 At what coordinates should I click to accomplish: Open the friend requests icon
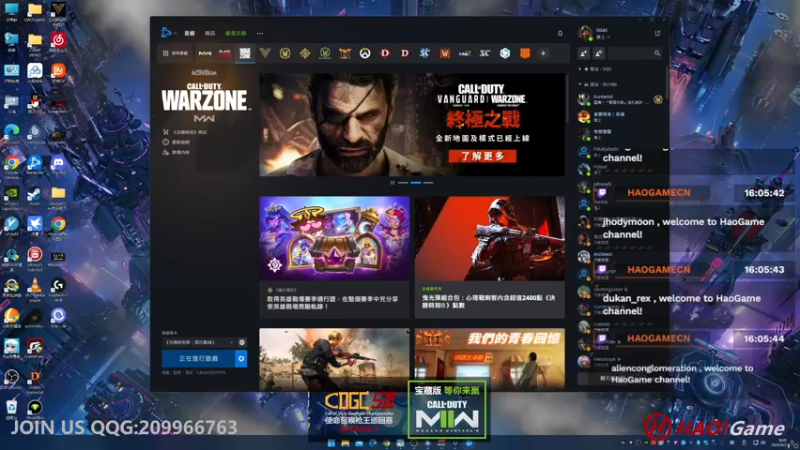click(x=599, y=53)
